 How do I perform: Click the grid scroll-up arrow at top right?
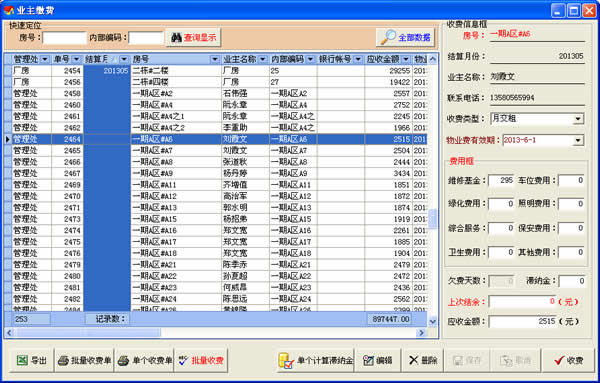coord(433,59)
